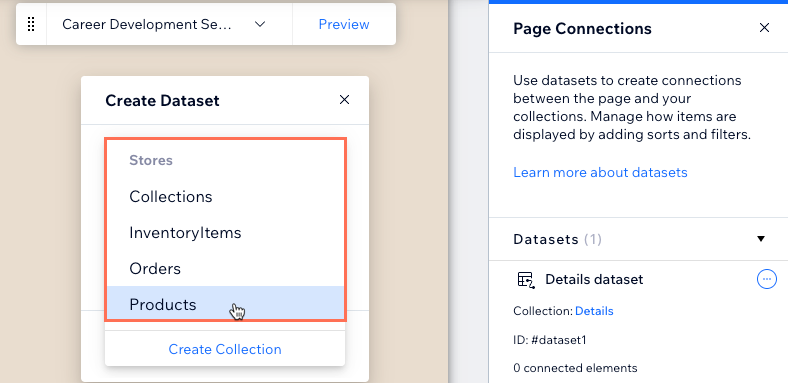The width and height of the screenshot is (788, 383).
Task: Open the Details collection link
Action: pos(594,311)
